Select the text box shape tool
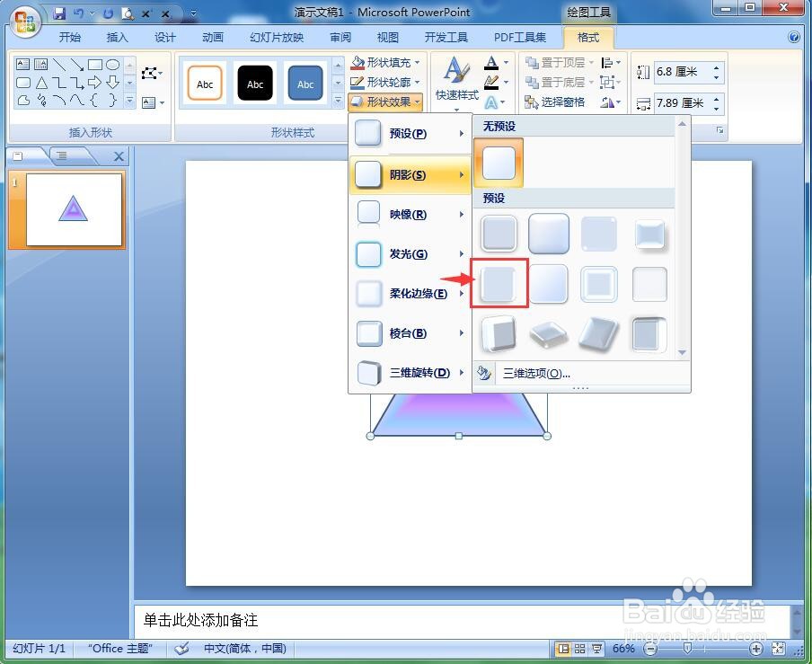 22,64
